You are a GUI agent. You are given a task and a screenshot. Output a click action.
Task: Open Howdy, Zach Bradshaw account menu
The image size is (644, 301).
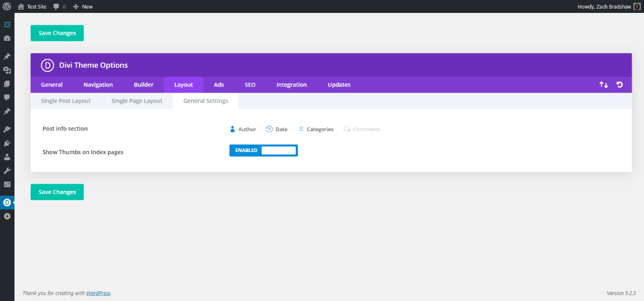pos(609,6)
